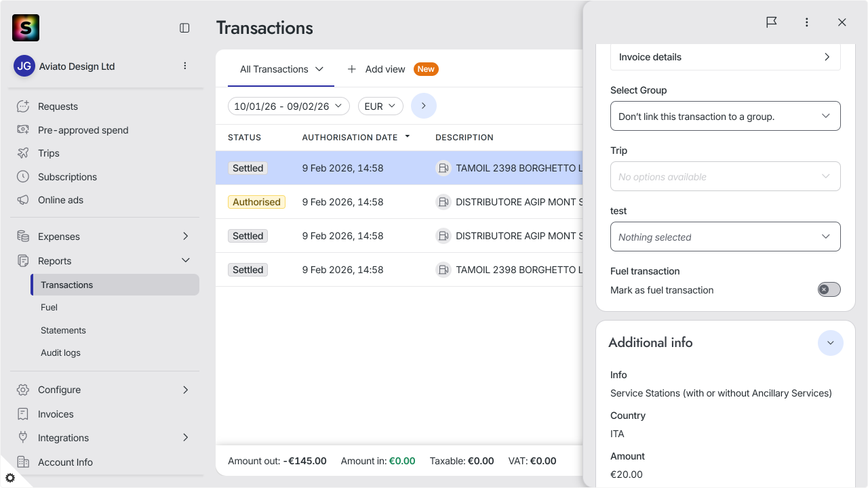The height and width of the screenshot is (488, 868).
Task: Click the Authorised status badge
Action: [256, 202]
